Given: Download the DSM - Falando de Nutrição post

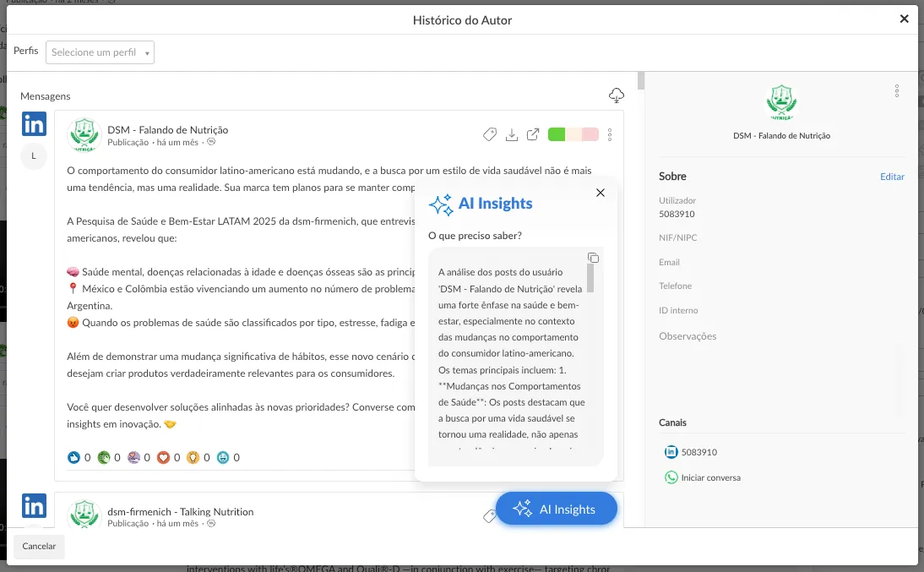Looking at the screenshot, I should pyautogui.click(x=512, y=135).
